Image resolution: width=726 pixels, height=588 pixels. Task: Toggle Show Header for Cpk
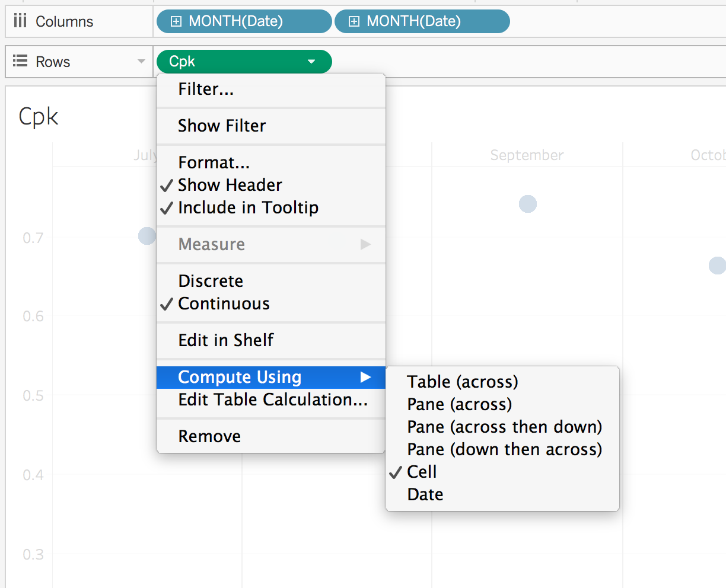(229, 185)
